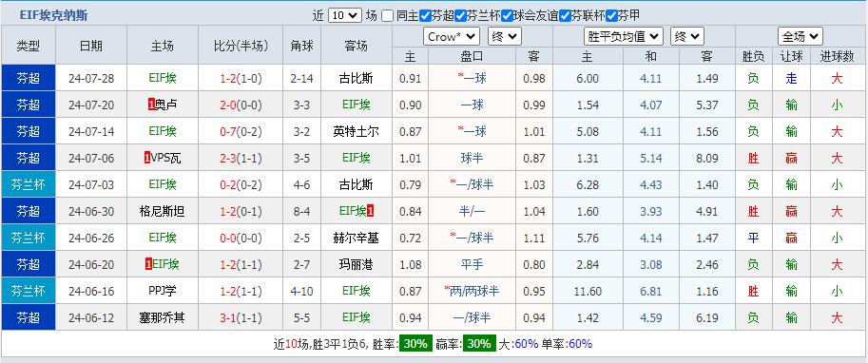Open score 2-3(1-1) versus VPS瓦
This screenshot has height=363, width=868.
pos(241,159)
